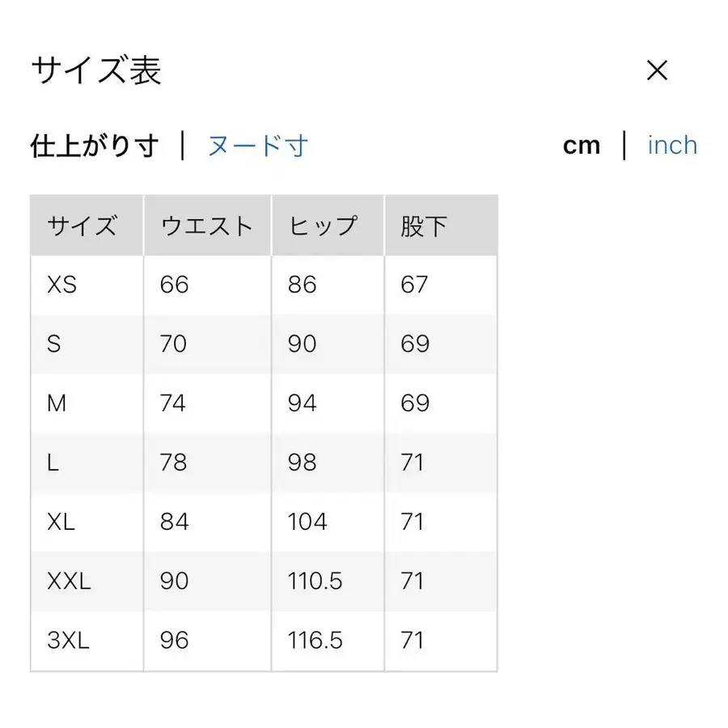
Task: Open the ヌード寸 measurements view
Action: point(256,145)
